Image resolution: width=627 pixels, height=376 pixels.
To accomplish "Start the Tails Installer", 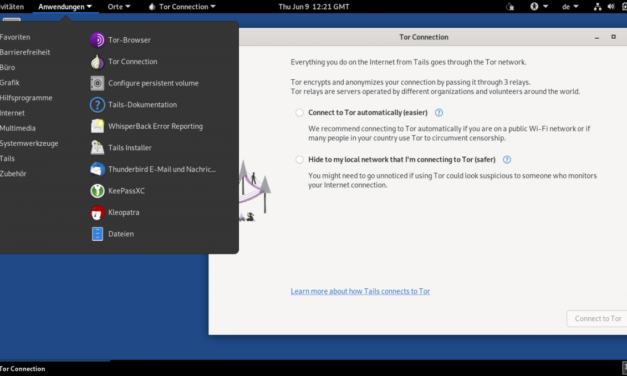I will 121,148.
